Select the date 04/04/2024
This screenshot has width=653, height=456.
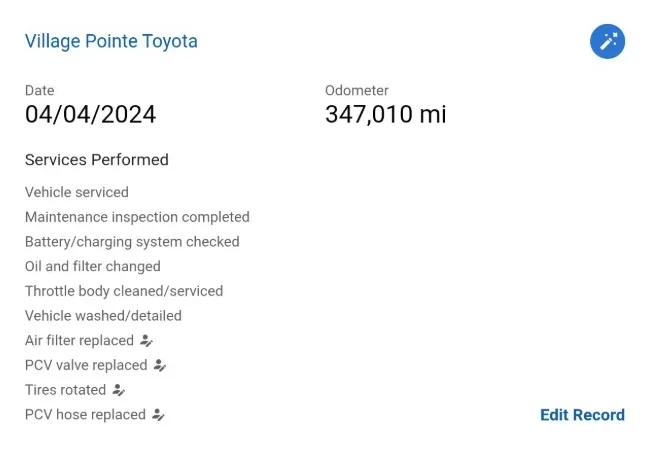(x=90, y=115)
